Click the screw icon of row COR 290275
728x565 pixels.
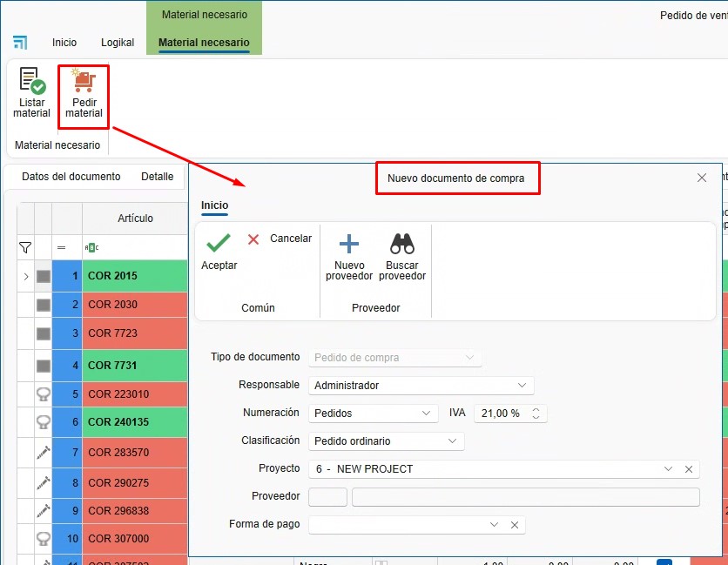(44, 483)
